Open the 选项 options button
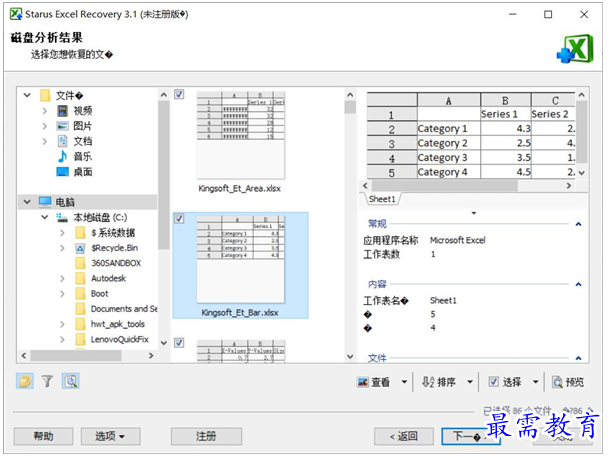This screenshot has height=457, width=608. tap(111, 436)
